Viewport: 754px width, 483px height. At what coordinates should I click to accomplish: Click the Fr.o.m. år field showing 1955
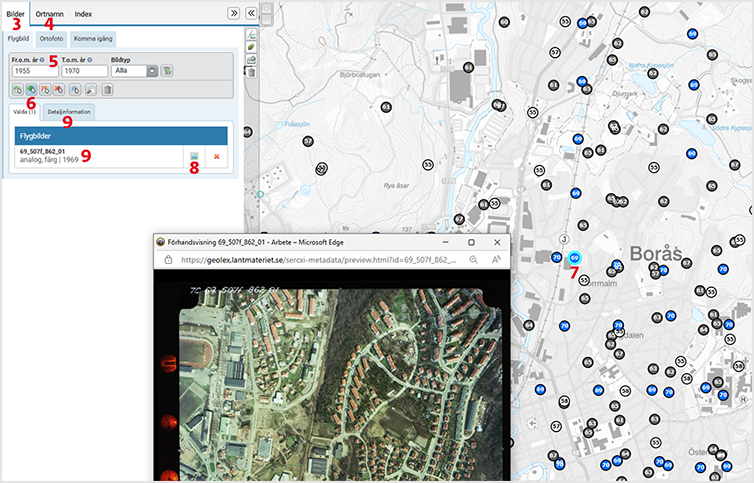[x=35, y=71]
